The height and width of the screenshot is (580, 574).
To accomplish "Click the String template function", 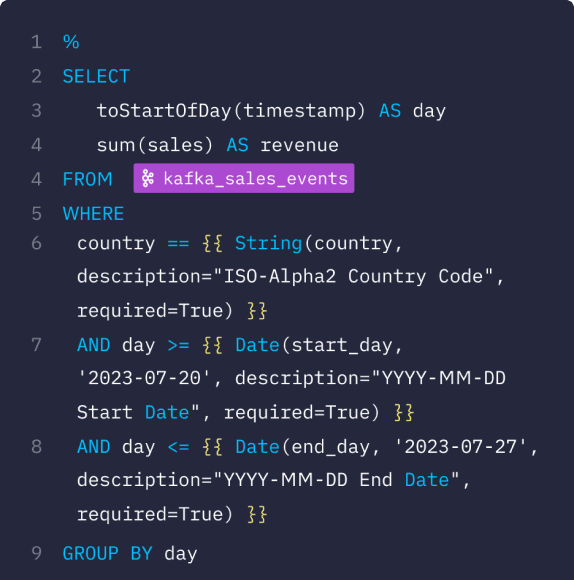I will coord(269,243).
